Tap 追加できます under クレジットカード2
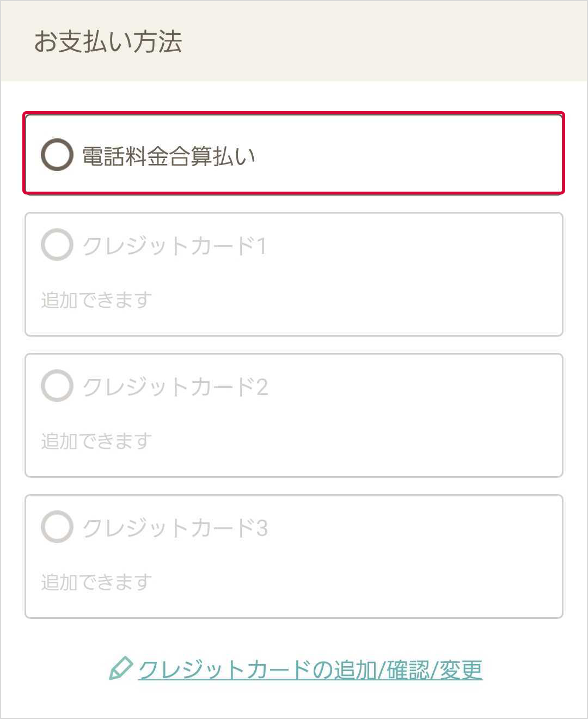The width and height of the screenshot is (588, 719). point(96,441)
